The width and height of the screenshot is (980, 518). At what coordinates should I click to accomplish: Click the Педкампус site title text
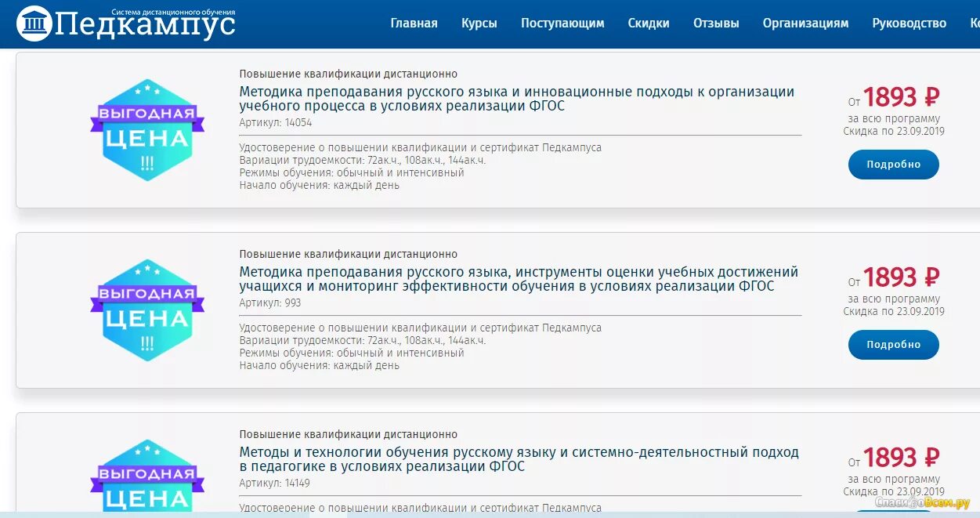(x=146, y=26)
